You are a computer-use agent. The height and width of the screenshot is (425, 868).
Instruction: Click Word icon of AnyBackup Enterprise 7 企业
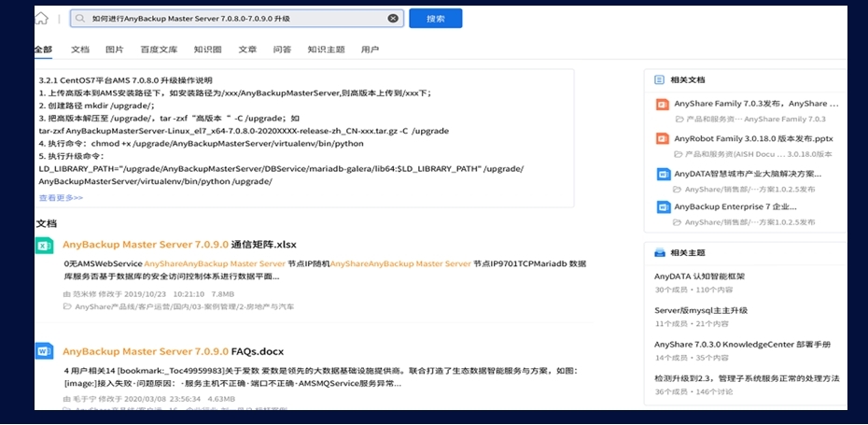click(664, 207)
